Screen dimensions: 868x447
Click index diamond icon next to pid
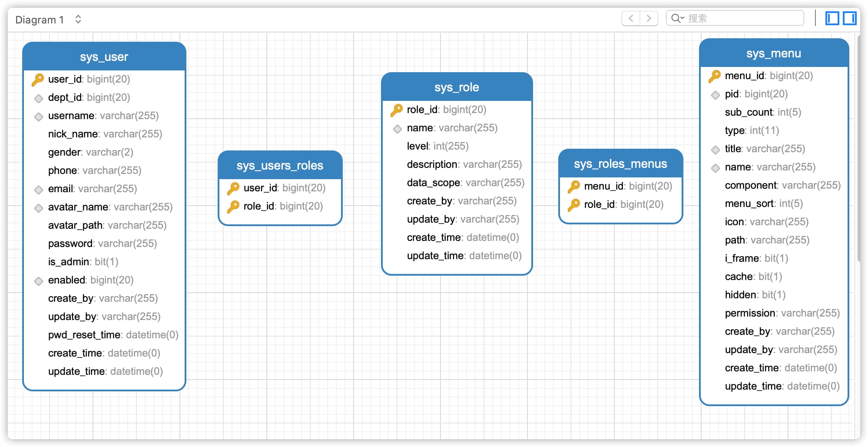pyautogui.click(x=716, y=95)
